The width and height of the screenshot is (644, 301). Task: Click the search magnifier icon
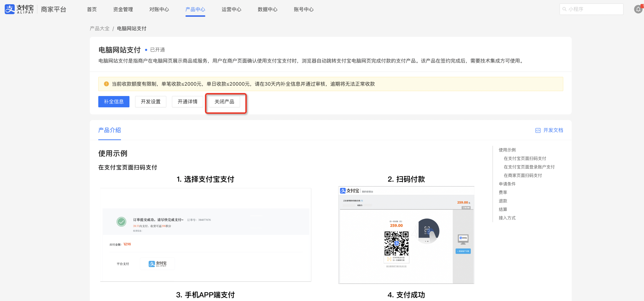coord(564,9)
